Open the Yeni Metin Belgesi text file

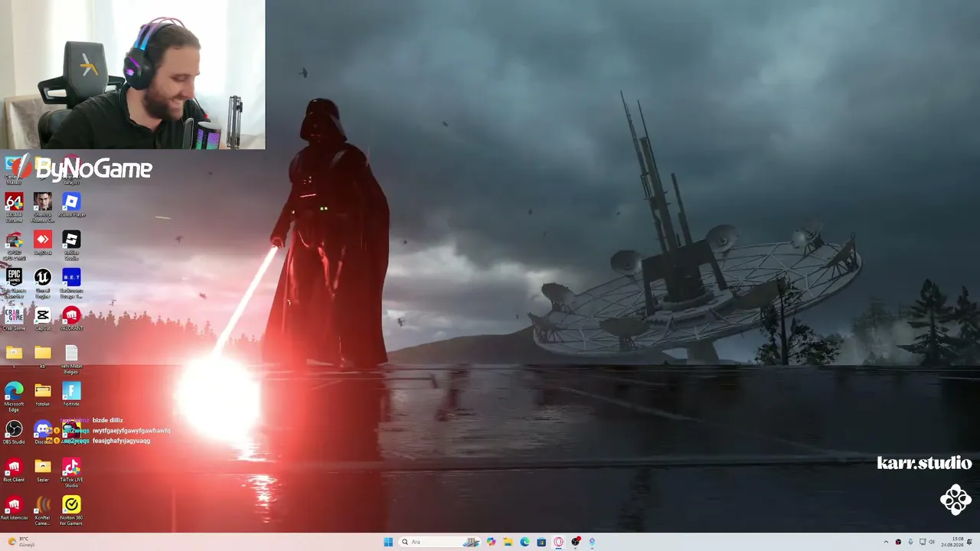[x=71, y=358]
